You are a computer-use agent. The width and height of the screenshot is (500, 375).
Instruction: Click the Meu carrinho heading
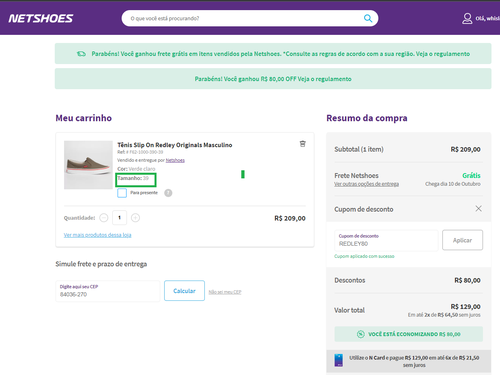pyautogui.click(x=84, y=118)
